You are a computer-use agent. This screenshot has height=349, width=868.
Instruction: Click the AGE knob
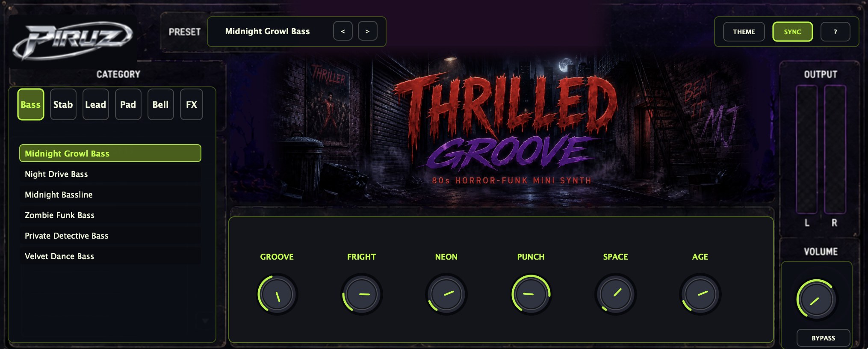click(x=700, y=294)
